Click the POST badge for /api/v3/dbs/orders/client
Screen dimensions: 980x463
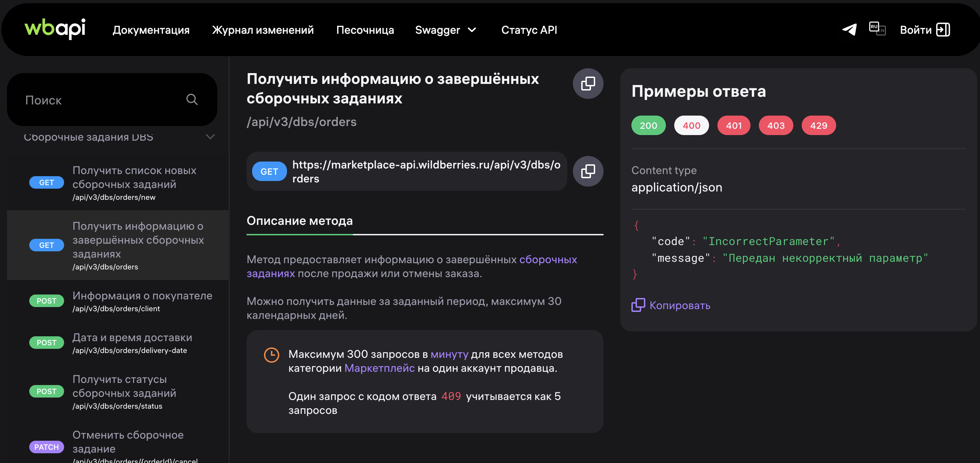pyautogui.click(x=46, y=301)
